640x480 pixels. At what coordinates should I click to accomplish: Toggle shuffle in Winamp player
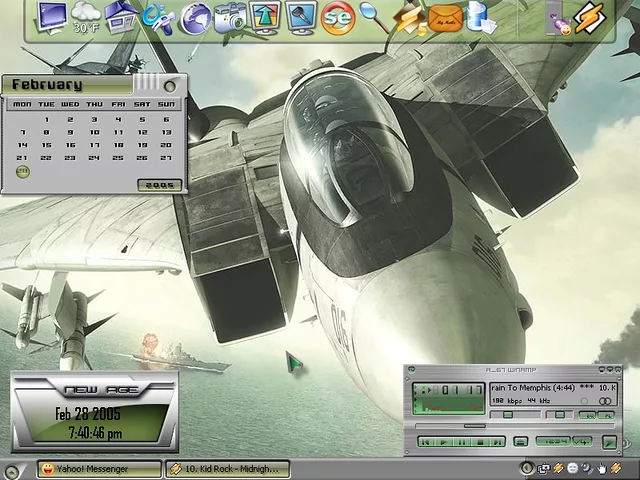551,440
